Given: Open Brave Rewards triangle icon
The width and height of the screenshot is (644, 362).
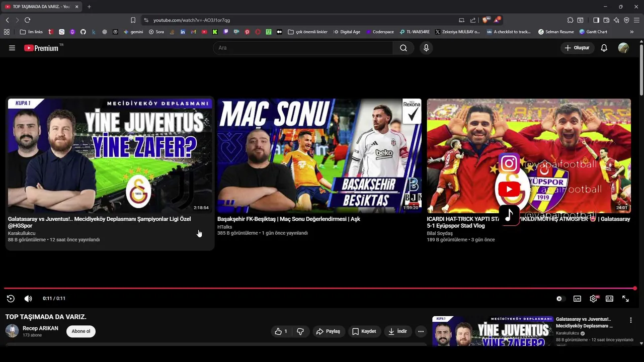Looking at the screenshot, I should (x=497, y=20).
